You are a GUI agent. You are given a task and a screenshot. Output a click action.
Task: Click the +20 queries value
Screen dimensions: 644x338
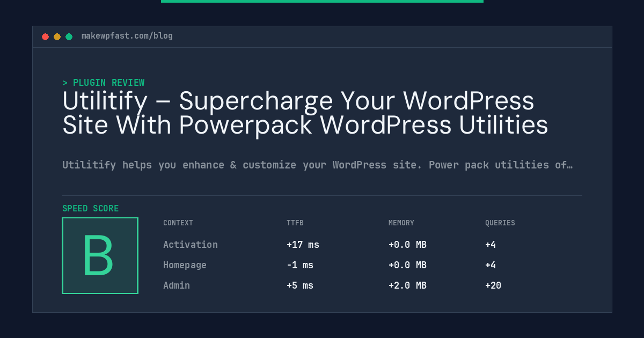tap(493, 285)
